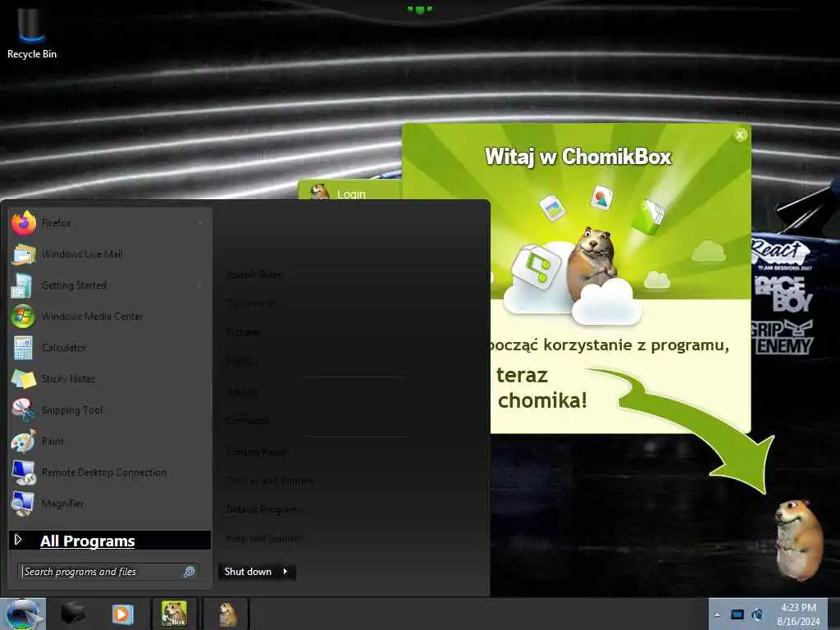Expand Firefox jump list arrow
This screenshot has width=840, height=630.
[x=200, y=223]
